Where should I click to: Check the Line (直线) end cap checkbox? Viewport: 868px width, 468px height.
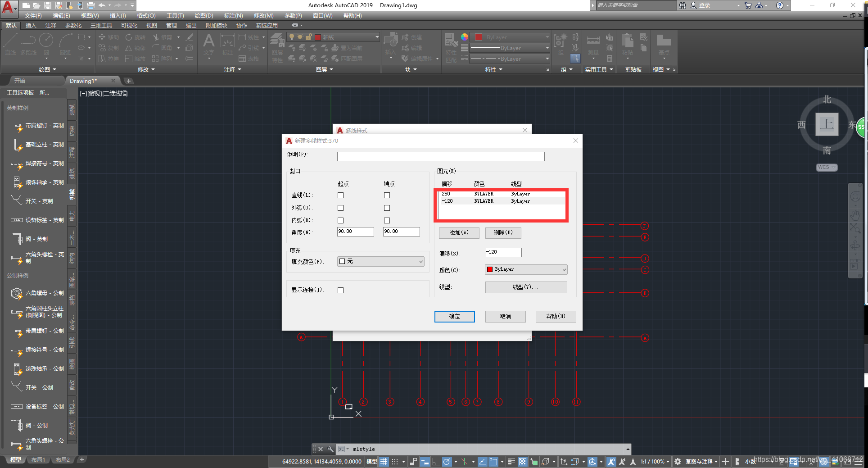(387, 195)
